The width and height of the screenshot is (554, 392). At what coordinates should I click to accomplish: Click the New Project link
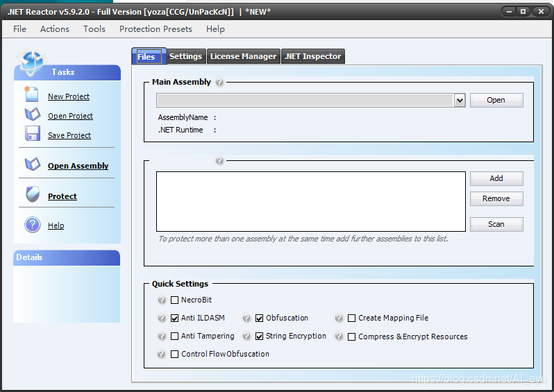[69, 96]
